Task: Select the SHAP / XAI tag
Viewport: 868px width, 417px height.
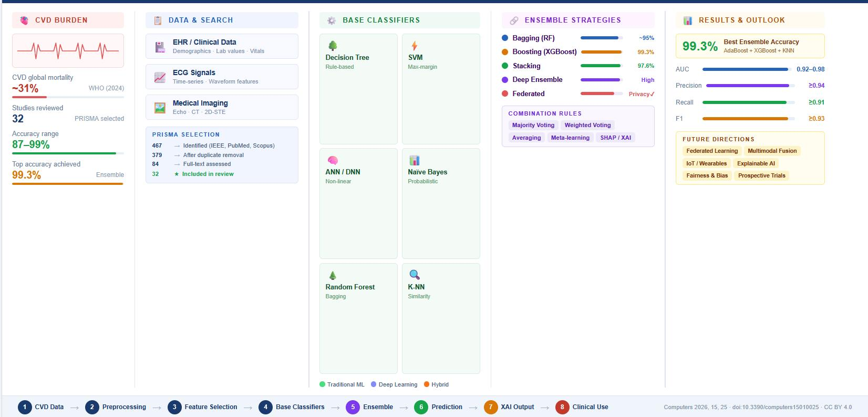Action: [615, 138]
